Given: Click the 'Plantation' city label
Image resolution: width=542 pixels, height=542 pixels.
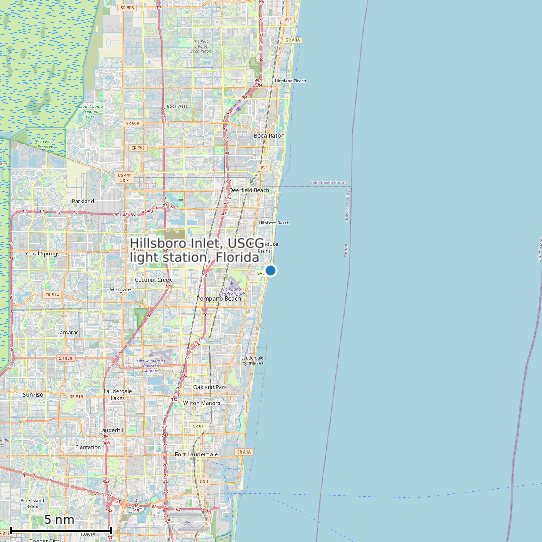Looking at the screenshot, I should pos(88,447).
